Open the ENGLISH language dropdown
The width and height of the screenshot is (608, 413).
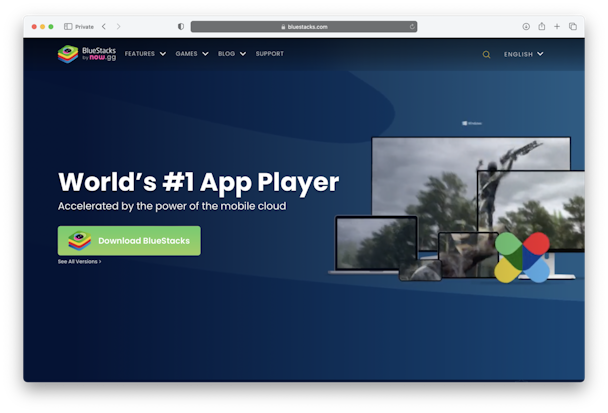(523, 54)
